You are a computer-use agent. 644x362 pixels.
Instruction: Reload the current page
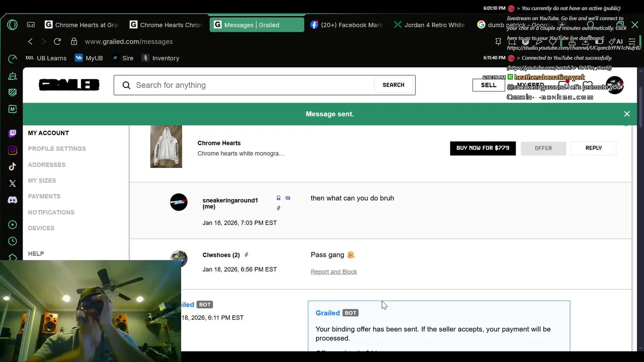tap(57, 42)
